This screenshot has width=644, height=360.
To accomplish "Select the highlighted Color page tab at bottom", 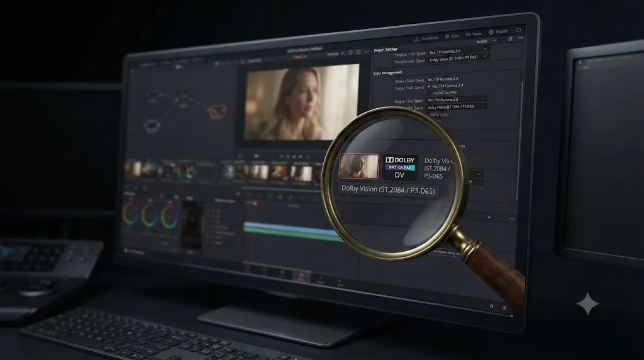I will [x=301, y=276].
